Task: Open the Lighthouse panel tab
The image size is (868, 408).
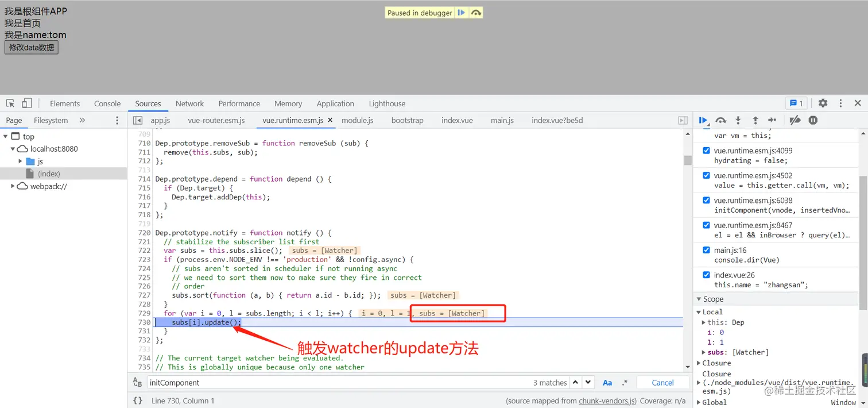Action: click(387, 103)
